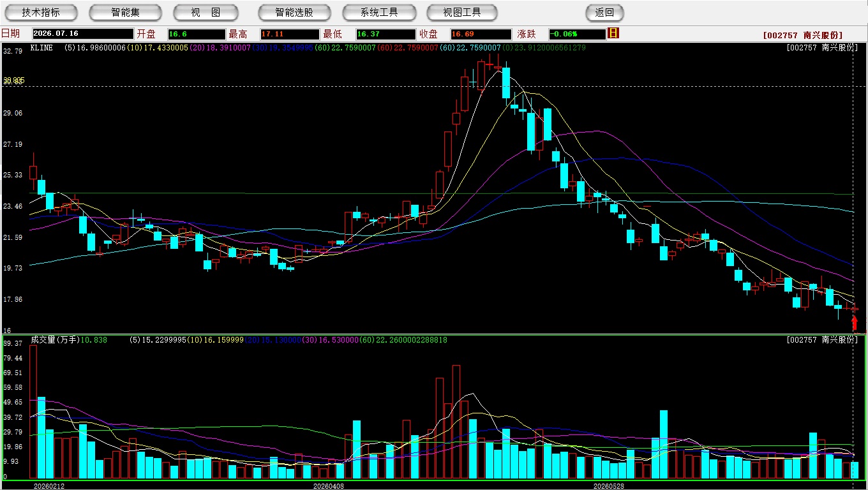Image resolution: width=868 pixels, height=490 pixels.
Task: Click the white [002757 南兴股份] label in the K-line panel
Action: [823, 47]
